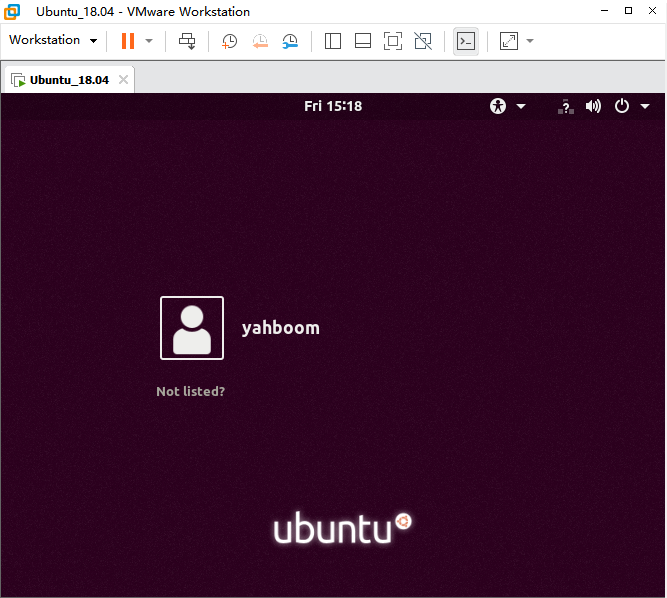Click the Not listed? link

(x=191, y=391)
